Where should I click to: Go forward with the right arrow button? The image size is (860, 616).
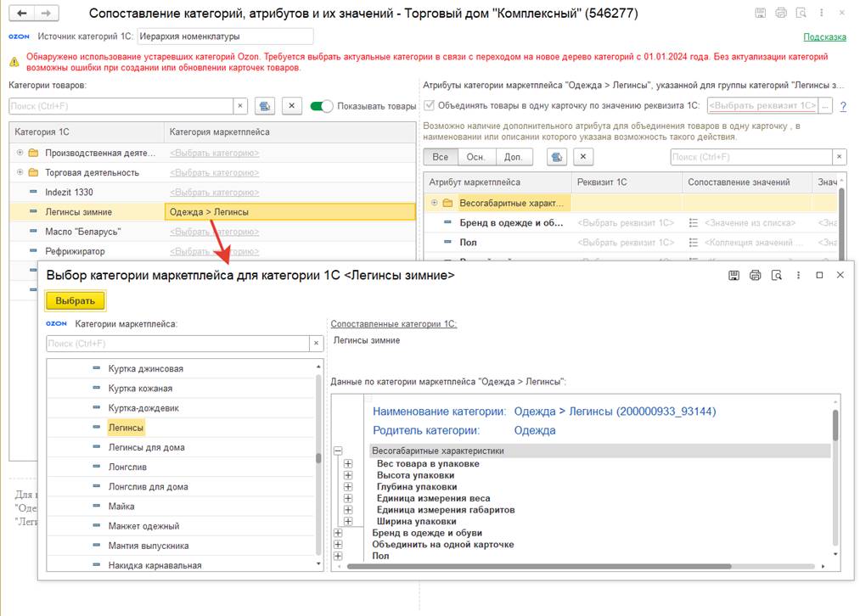point(47,13)
